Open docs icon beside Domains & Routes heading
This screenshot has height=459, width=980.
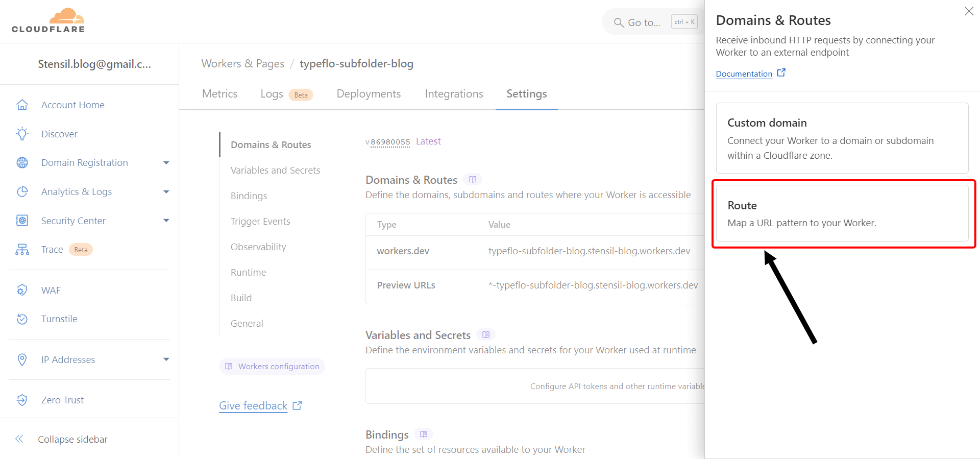(x=473, y=180)
